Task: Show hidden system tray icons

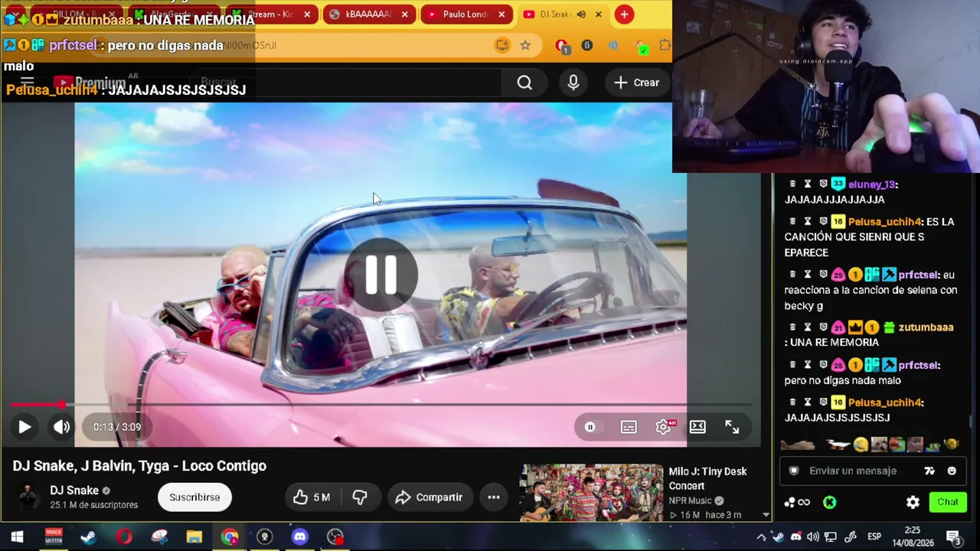Action: pyautogui.click(x=761, y=536)
